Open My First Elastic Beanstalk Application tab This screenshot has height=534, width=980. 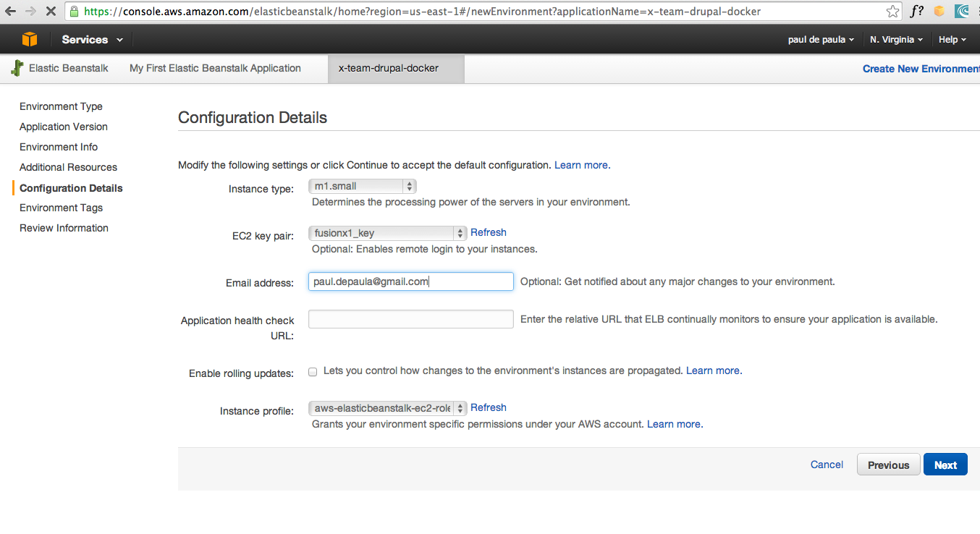click(215, 68)
